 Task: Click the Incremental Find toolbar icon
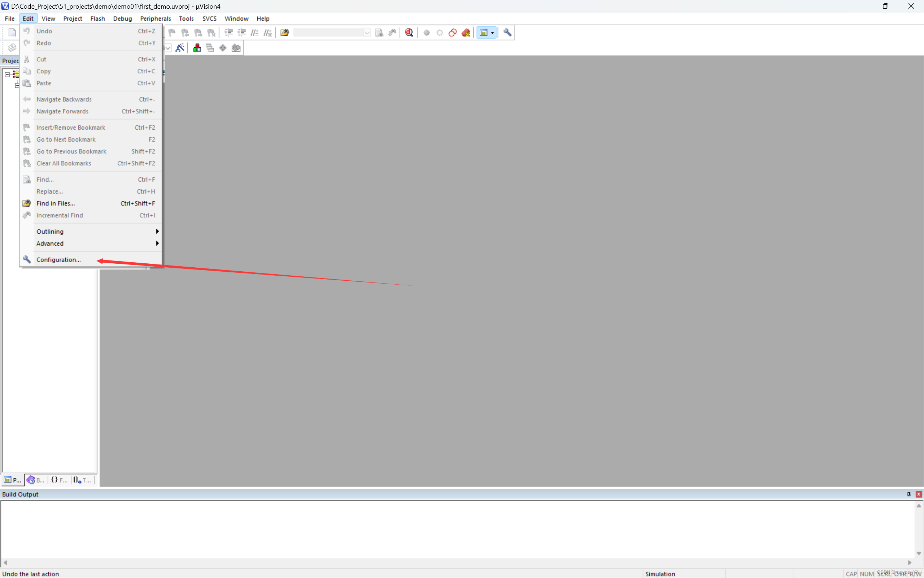coord(392,33)
